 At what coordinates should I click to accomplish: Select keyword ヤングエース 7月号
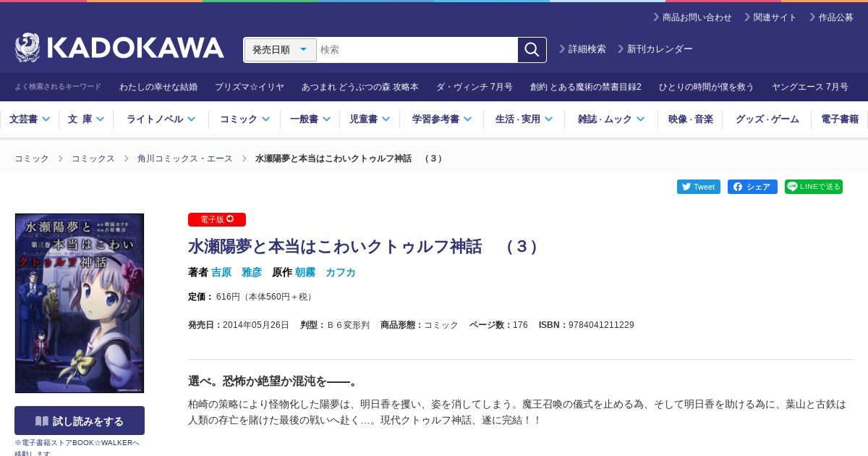(x=810, y=87)
